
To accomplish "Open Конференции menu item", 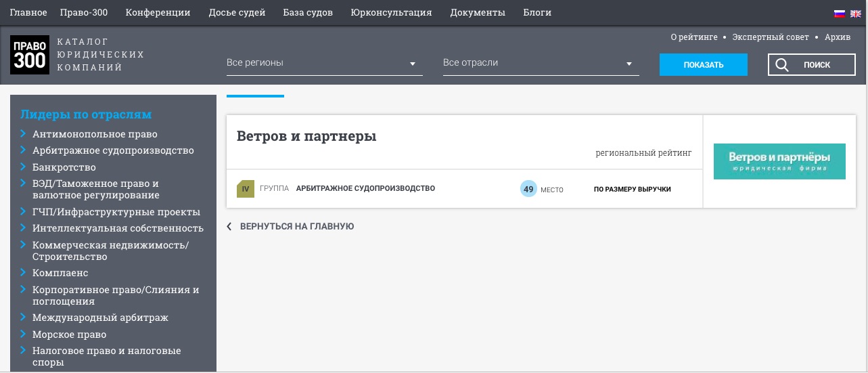I will 158,12.
